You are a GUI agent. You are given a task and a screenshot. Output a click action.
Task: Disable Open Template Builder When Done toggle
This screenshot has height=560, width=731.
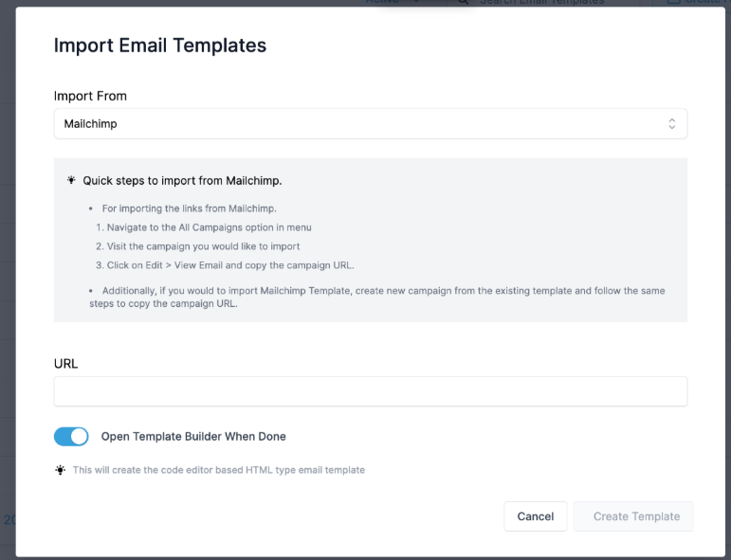[71, 437]
